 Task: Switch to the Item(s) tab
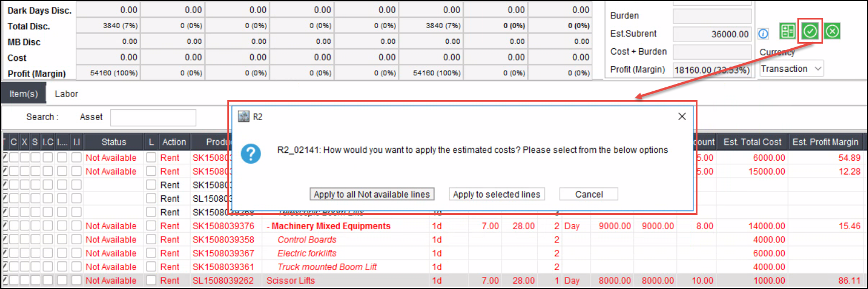(24, 94)
